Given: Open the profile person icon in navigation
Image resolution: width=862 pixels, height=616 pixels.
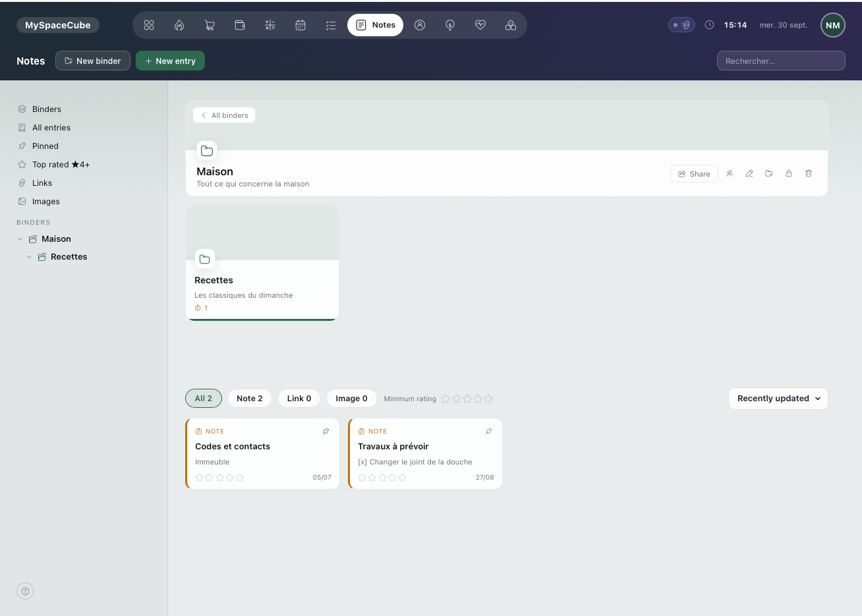Looking at the screenshot, I should click(420, 25).
